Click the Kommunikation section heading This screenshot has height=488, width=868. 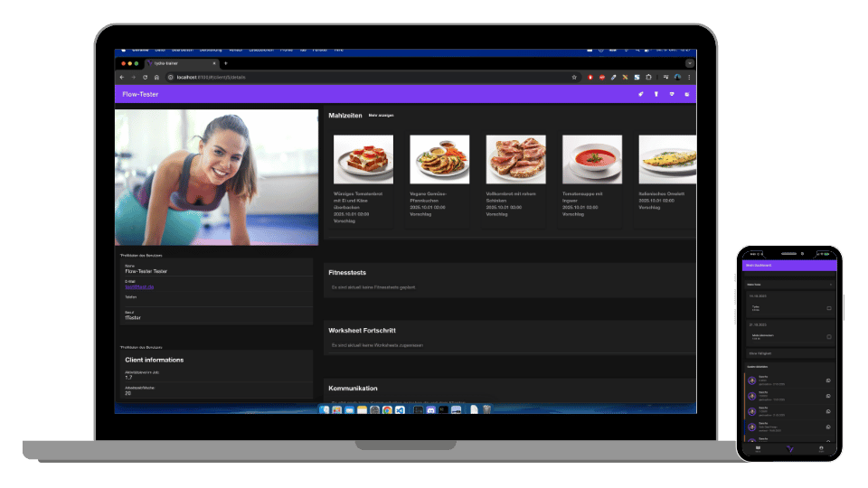[x=353, y=389]
